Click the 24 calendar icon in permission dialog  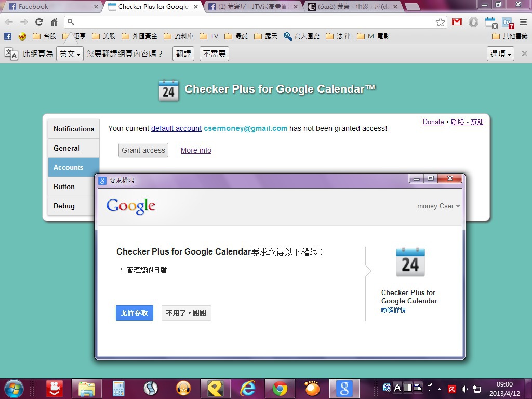tap(410, 262)
